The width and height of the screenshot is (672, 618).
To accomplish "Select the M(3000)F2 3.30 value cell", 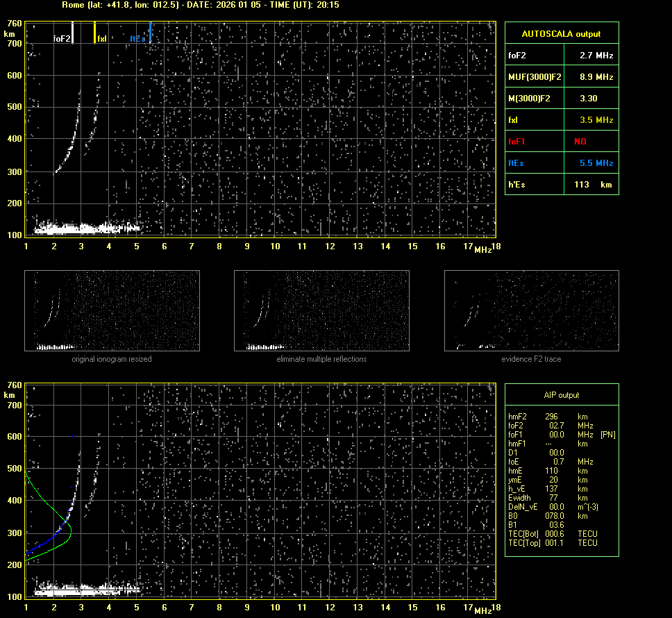I will point(589,99).
